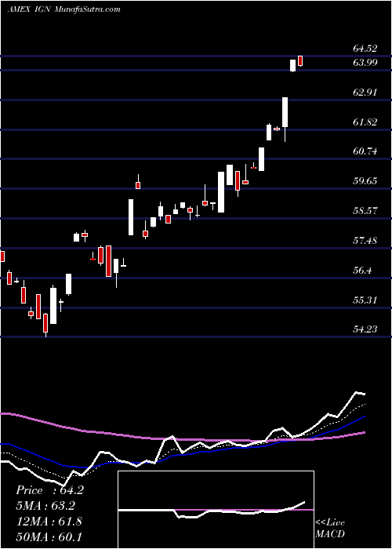Click the 57.48 price level label
392x549 pixels.
pos(365,241)
